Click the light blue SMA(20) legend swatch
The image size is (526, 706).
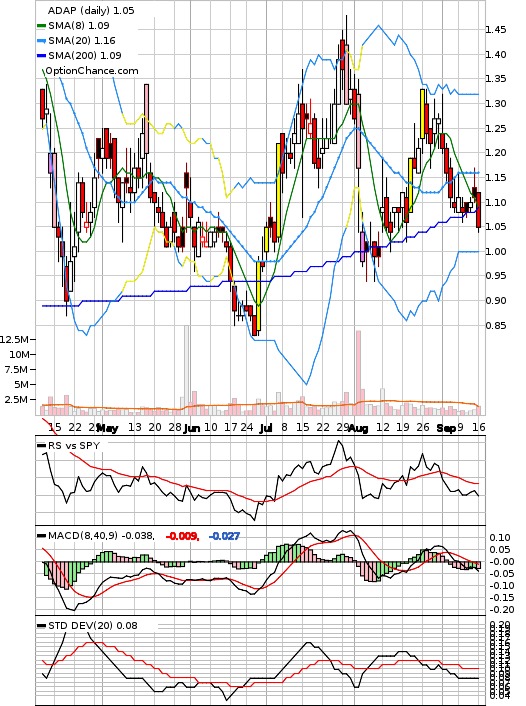click(41, 41)
